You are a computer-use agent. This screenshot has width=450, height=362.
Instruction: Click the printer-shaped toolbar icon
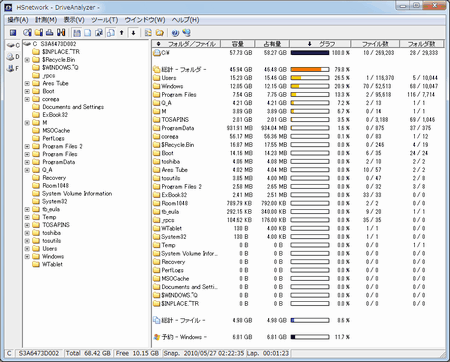[x=50, y=33]
